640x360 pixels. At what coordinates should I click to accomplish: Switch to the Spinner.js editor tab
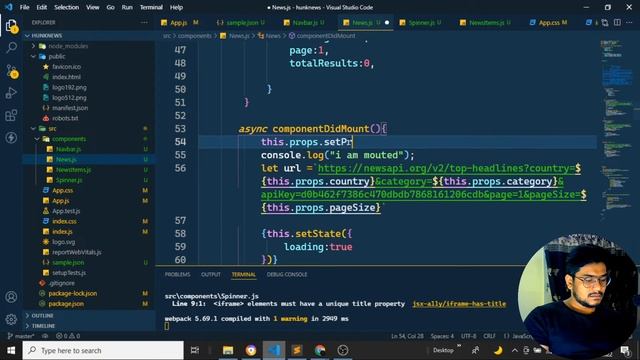pos(420,22)
